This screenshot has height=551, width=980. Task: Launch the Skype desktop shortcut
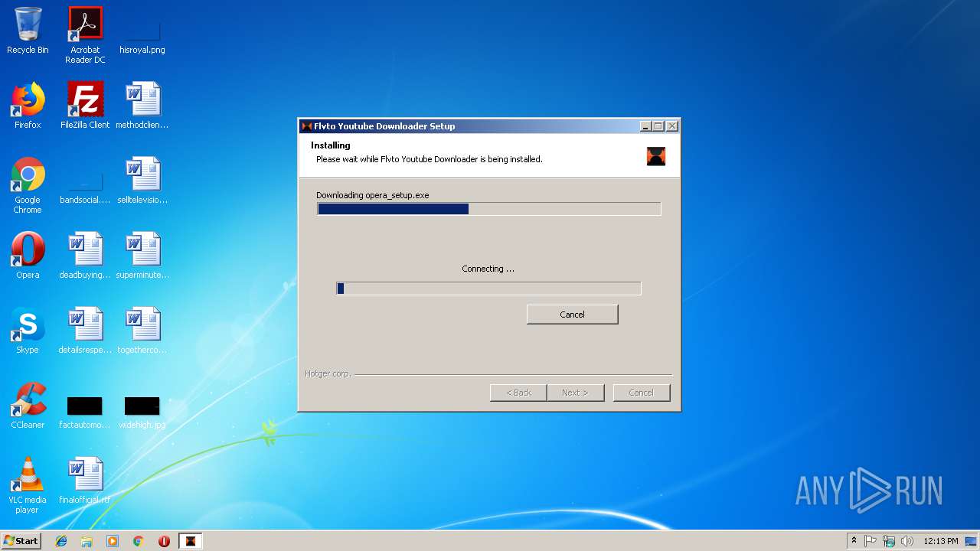(x=28, y=331)
